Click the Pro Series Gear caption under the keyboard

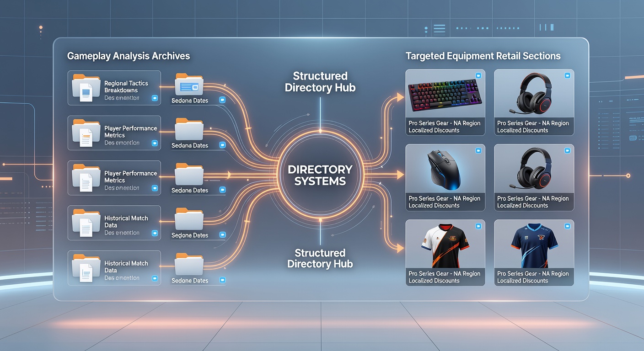click(x=444, y=123)
